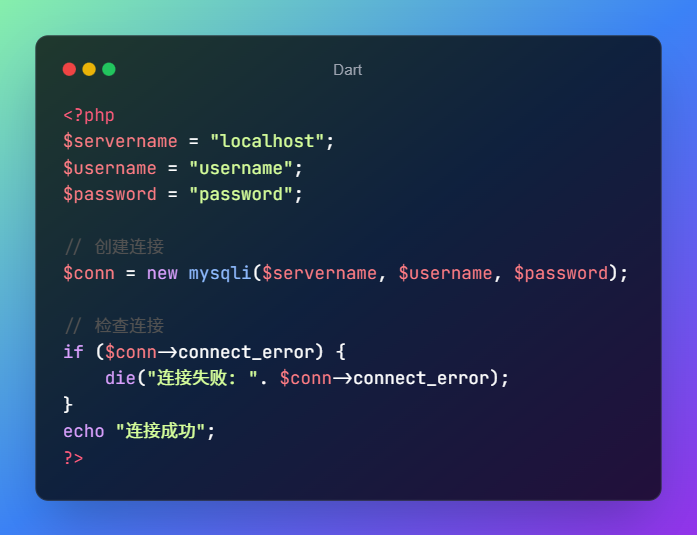Click the die function call
Viewport: 697px width, 535px height.
click(120, 378)
